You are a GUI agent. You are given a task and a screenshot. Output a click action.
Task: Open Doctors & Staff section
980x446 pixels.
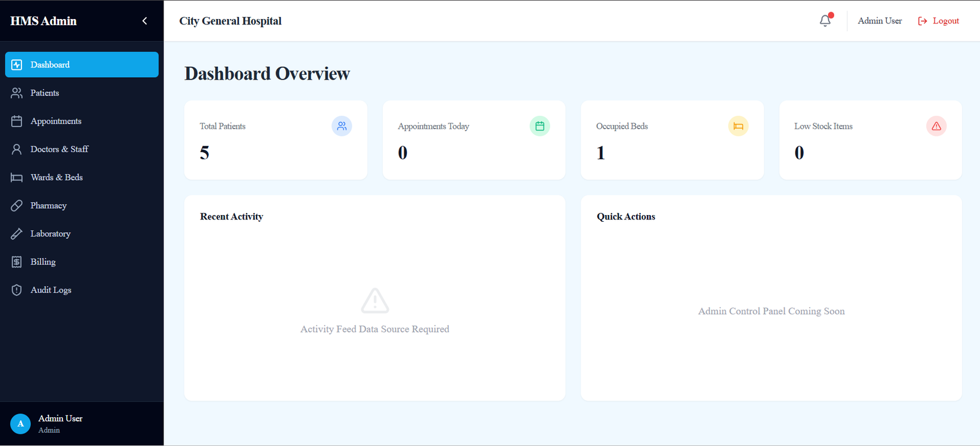81,149
